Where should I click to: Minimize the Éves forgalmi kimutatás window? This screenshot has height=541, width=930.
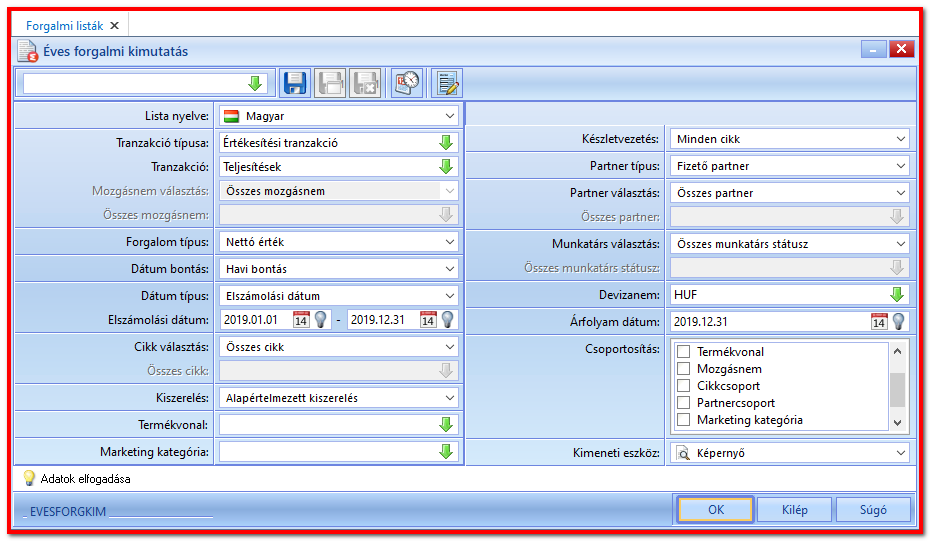(x=873, y=50)
